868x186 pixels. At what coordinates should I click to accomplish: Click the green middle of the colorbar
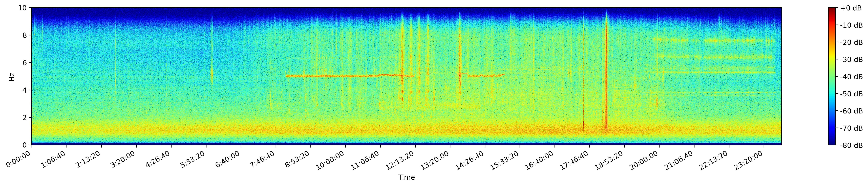[x=832, y=76]
